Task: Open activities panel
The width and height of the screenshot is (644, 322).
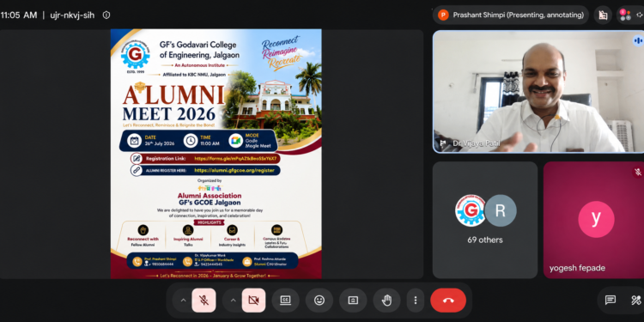Action: click(635, 301)
